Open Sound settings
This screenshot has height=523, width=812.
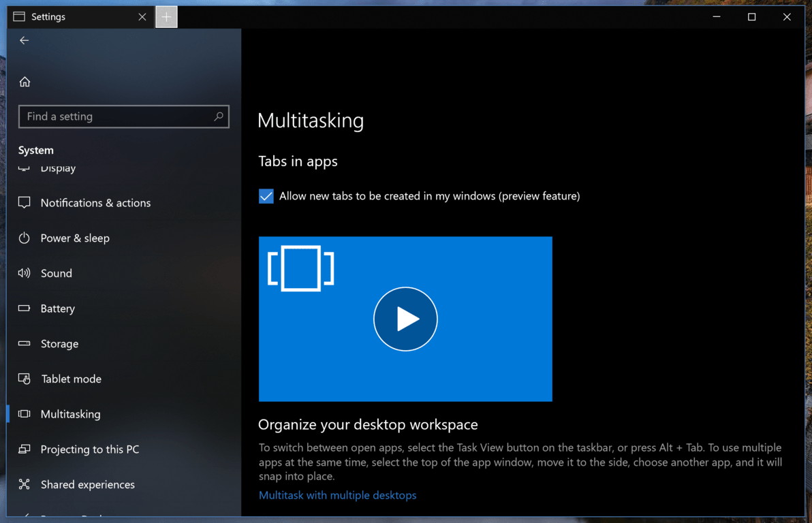coord(124,273)
